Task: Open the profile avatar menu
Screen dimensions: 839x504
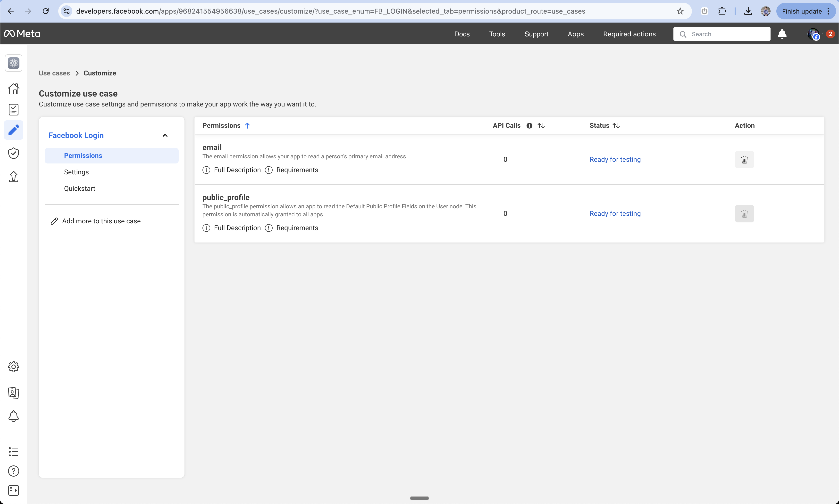Action: pos(814,34)
